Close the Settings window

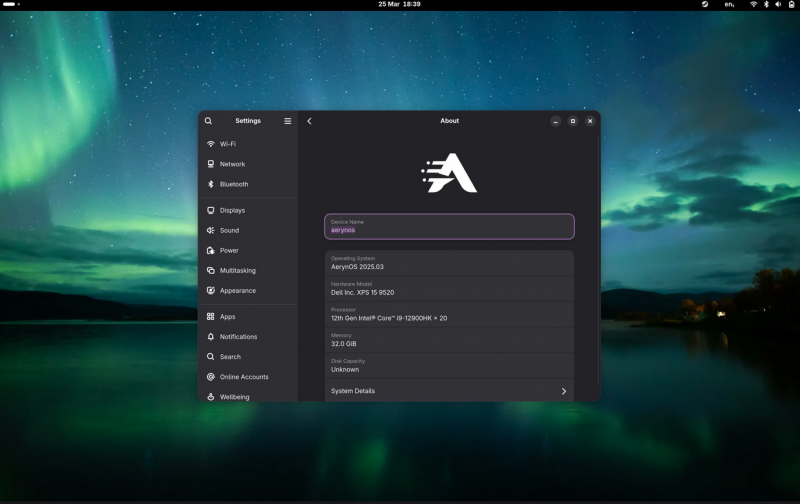[x=590, y=121]
